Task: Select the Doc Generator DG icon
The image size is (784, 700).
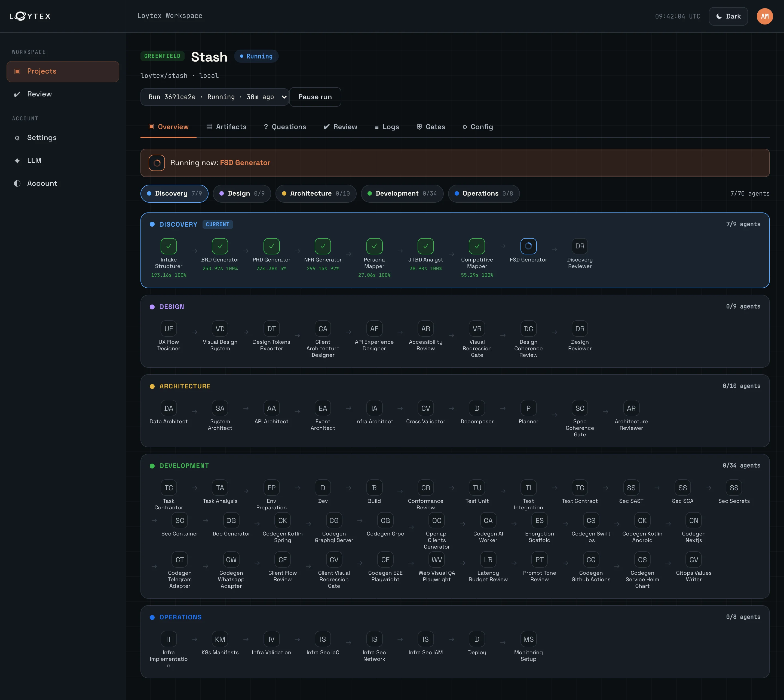Action: (231, 521)
